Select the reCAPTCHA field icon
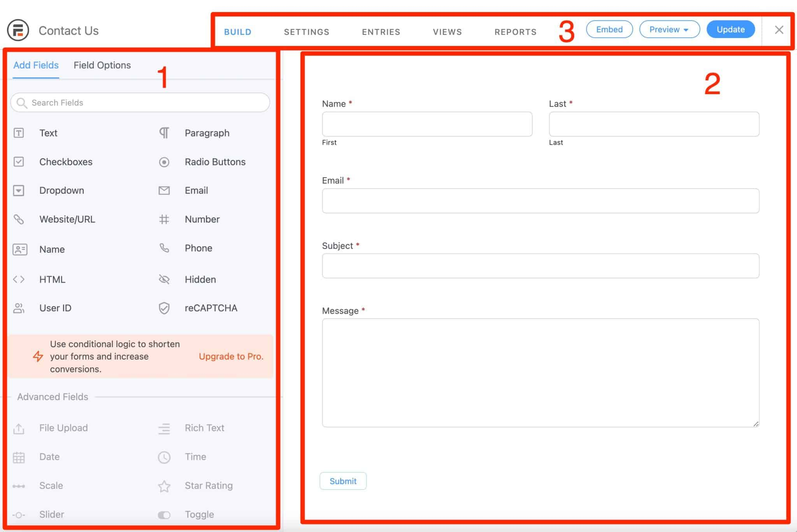 tap(164, 308)
